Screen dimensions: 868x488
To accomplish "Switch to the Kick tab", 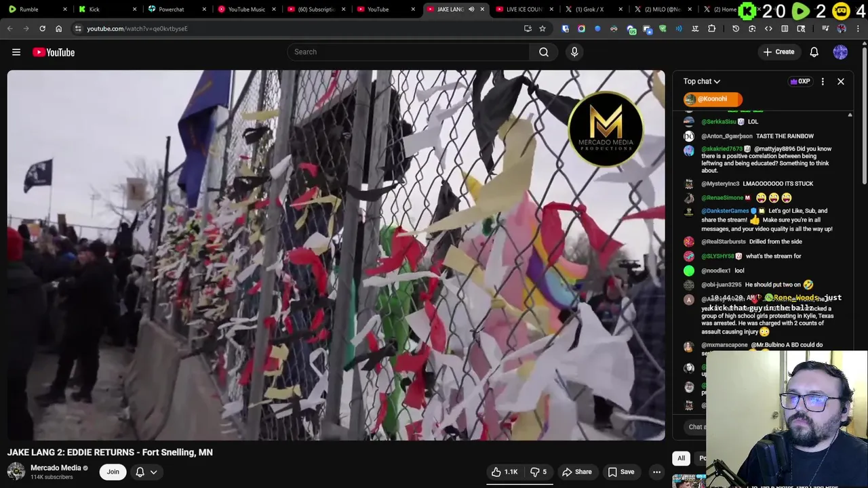I will click(106, 9).
